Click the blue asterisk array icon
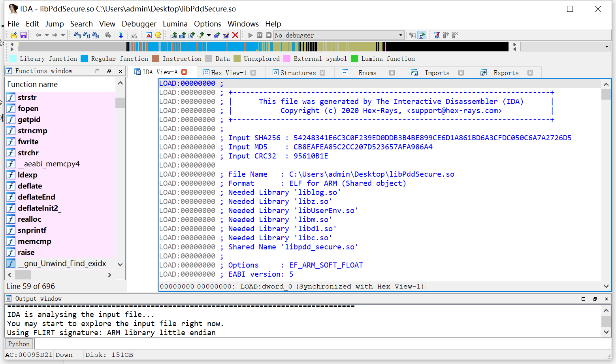616x364 pixels. [217, 35]
